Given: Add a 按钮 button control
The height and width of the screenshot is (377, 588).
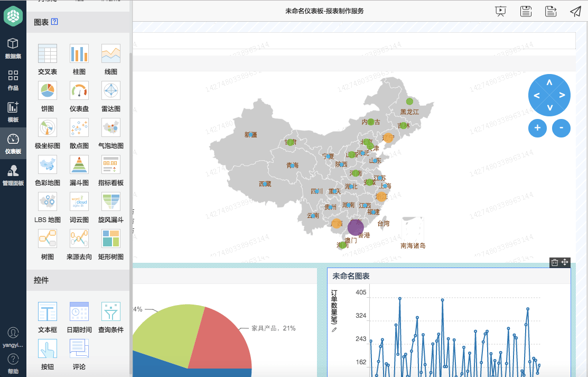Looking at the screenshot, I should (x=47, y=348).
